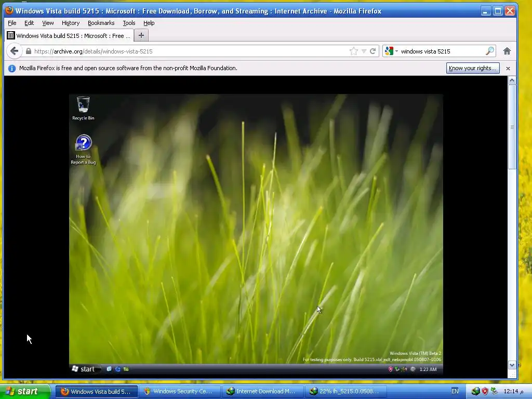
Task: Click the red security shield tray icon
Action: [x=485, y=391]
